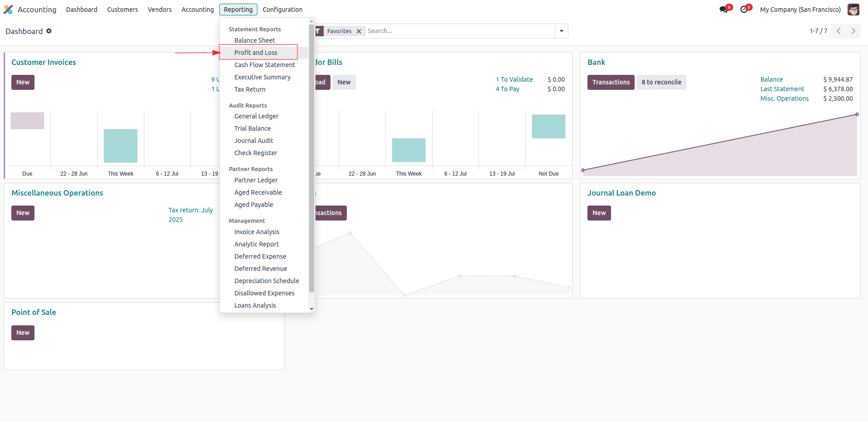Image resolution: width=868 pixels, height=422 pixels.
Task: Go to next page arrow
Action: pyautogui.click(x=853, y=31)
